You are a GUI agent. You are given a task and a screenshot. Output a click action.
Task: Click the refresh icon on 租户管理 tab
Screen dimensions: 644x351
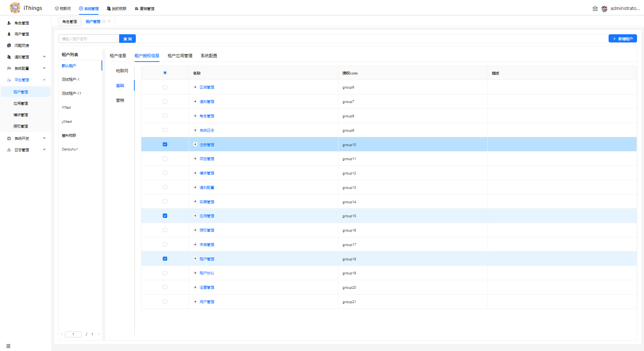click(x=104, y=21)
